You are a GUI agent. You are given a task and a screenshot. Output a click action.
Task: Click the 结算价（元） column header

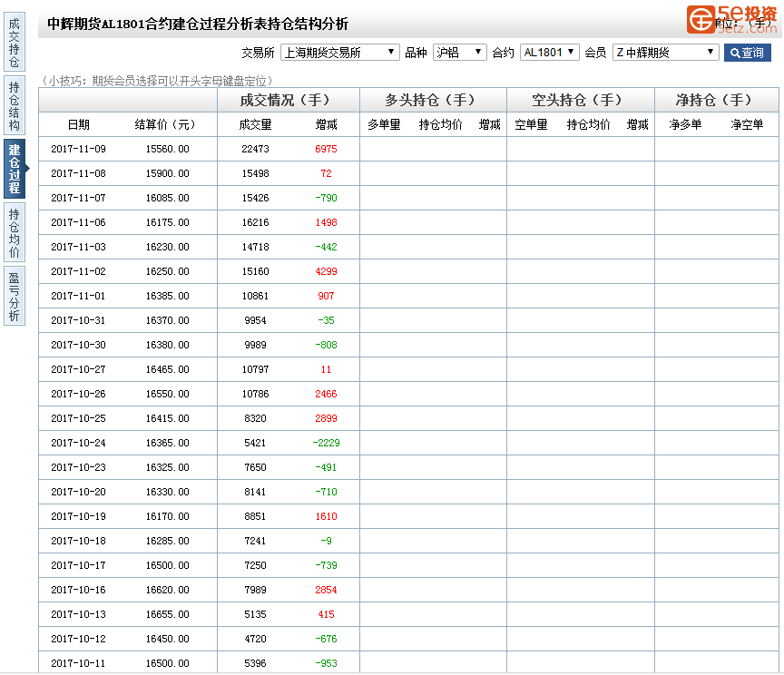(x=165, y=124)
